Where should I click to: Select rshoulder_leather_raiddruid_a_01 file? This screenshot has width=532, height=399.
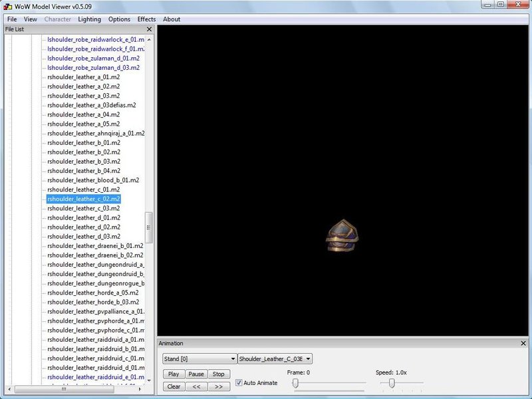pyautogui.click(x=96, y=340)
